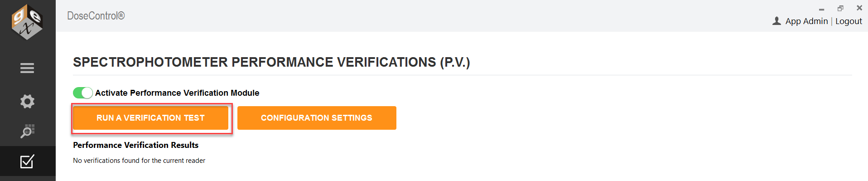
Task: Click the Spectrophotometer Performance Verifications heading
Action: pos(271,62)
